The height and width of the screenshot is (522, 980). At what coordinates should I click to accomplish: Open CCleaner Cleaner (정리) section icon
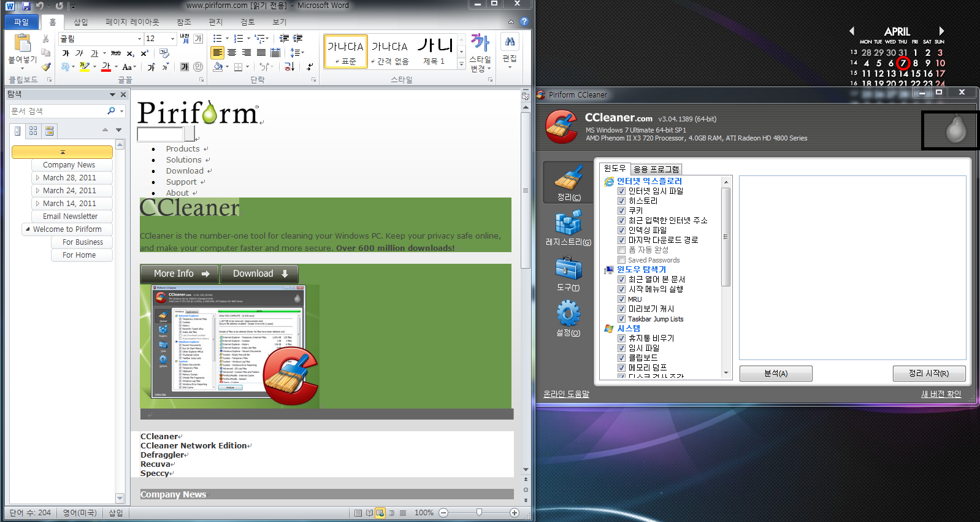(568, 182)
